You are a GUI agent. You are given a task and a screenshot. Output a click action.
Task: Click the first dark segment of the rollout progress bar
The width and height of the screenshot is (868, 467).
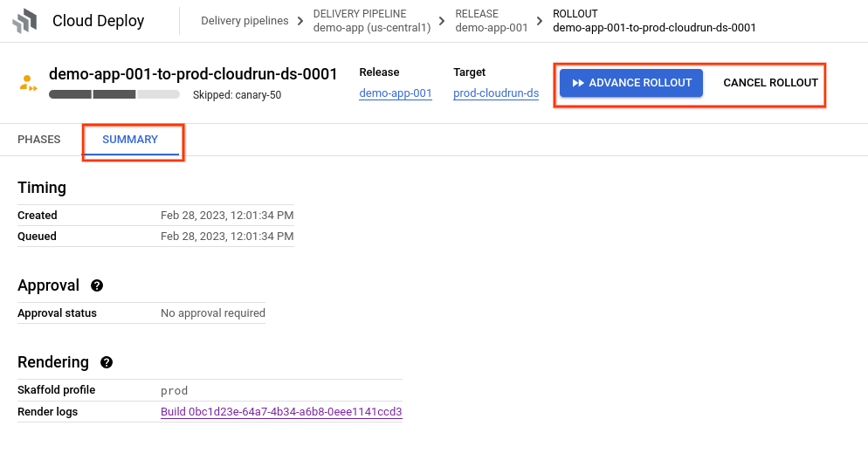point(70,94)
